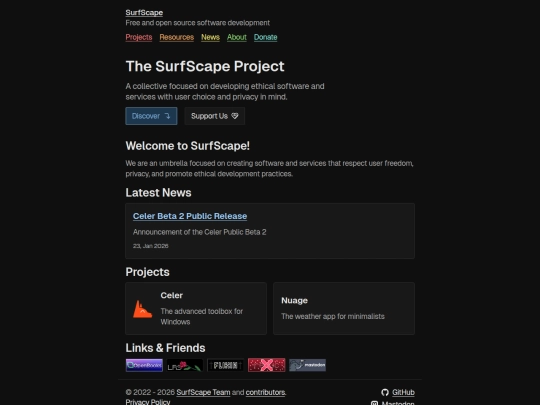This screenshot has height=405, width=540.
Task: Click the OpenBooks friend badge
Action: point(144,365)
